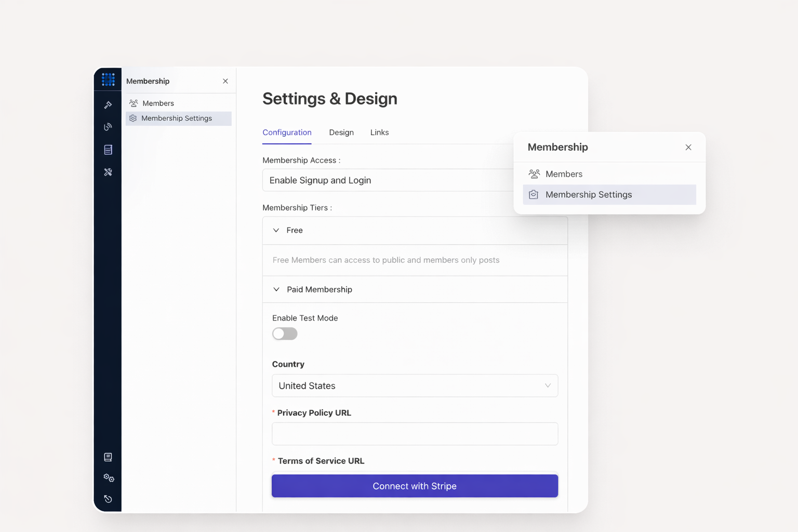798x532 pixels.
Task: Click the Connect with Stripe button
Action: (x=415, y=486)
